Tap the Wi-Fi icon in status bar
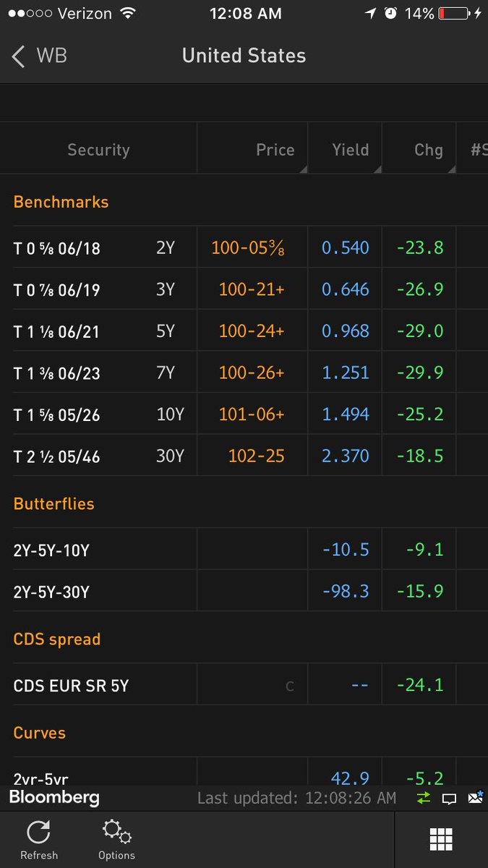The height and width of the screenshot is (868, 488). 128,14
